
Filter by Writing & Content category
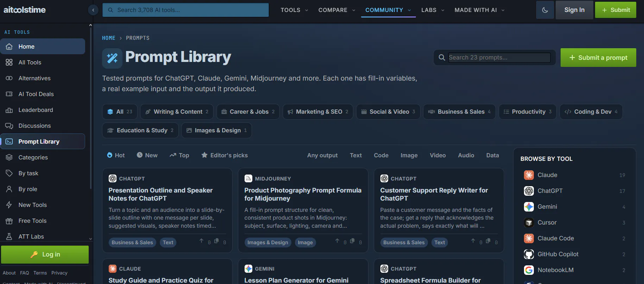(177, 112)
